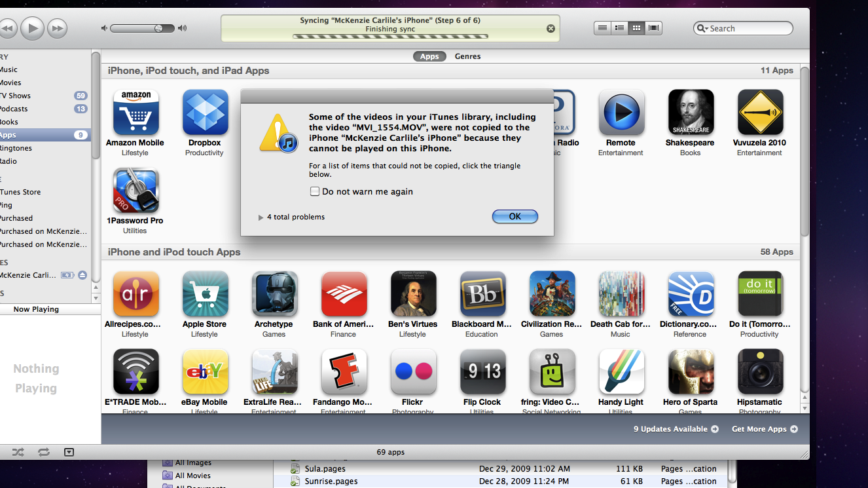Click 9 Updates Available link
The width and height of the screenshot is (868, 488).
(676, 429)
